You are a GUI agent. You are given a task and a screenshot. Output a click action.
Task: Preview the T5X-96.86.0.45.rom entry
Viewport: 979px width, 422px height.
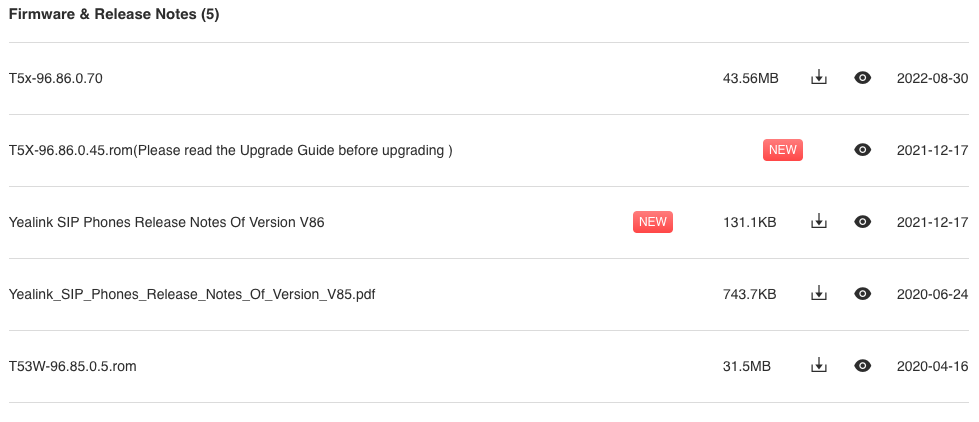point(862,150)
